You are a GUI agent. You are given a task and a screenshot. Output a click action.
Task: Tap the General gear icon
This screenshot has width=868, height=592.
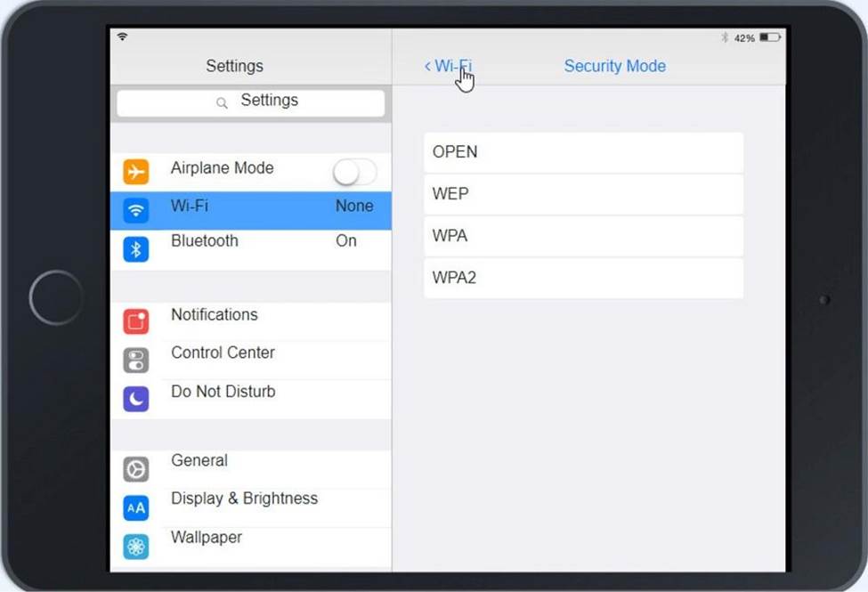[x=136, y=468]
